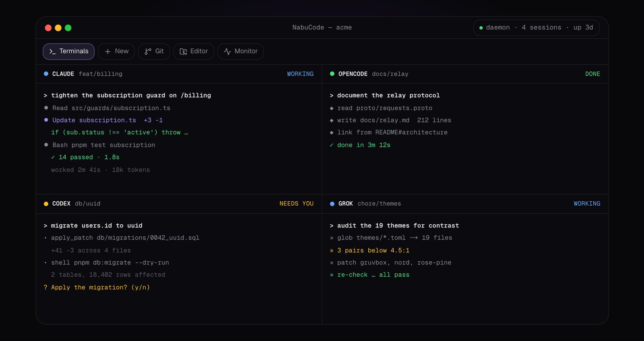This screenshot has height=341, width=644.
Task: Click the green status dot next to OPENCODE
Action: [332, 74]
